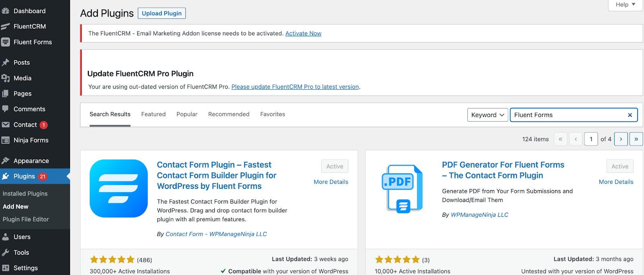Screen dimensions: 644x275
Task: Click the '124 items' results count
Action: 535,139
